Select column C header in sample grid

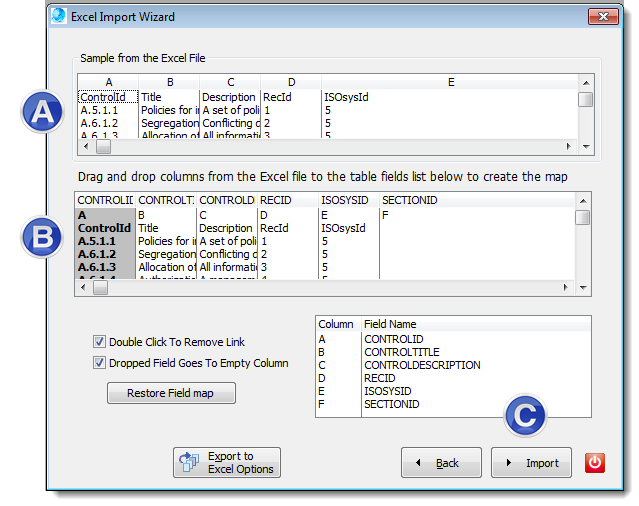(x=230, y=82)
